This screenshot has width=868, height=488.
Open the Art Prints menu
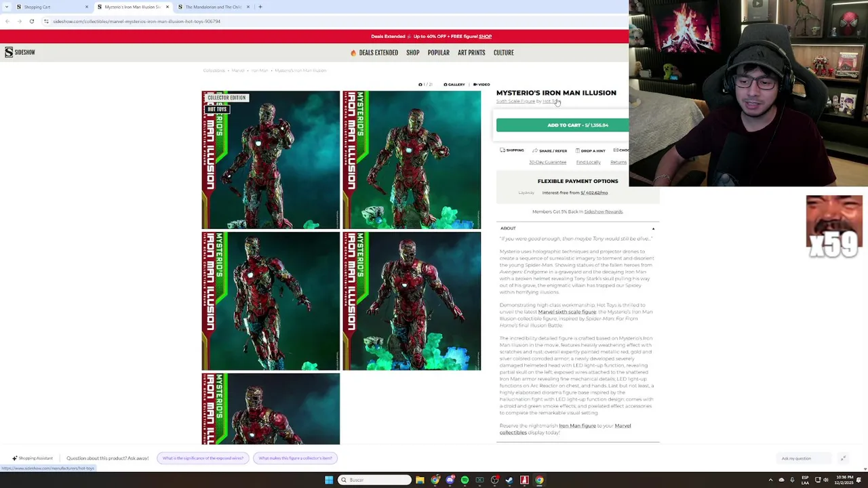click(x=471, y=52)
